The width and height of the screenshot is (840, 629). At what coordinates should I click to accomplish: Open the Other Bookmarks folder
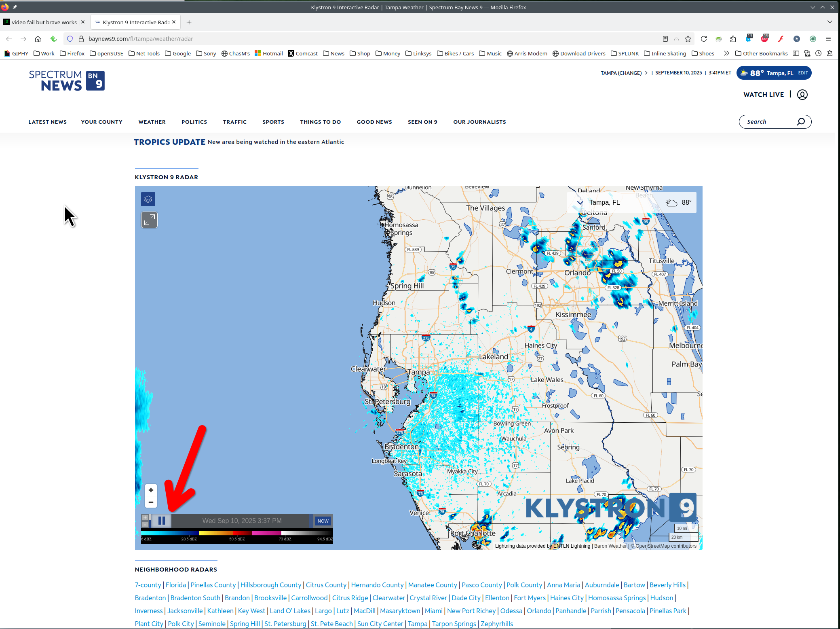(x=761, y=53)
